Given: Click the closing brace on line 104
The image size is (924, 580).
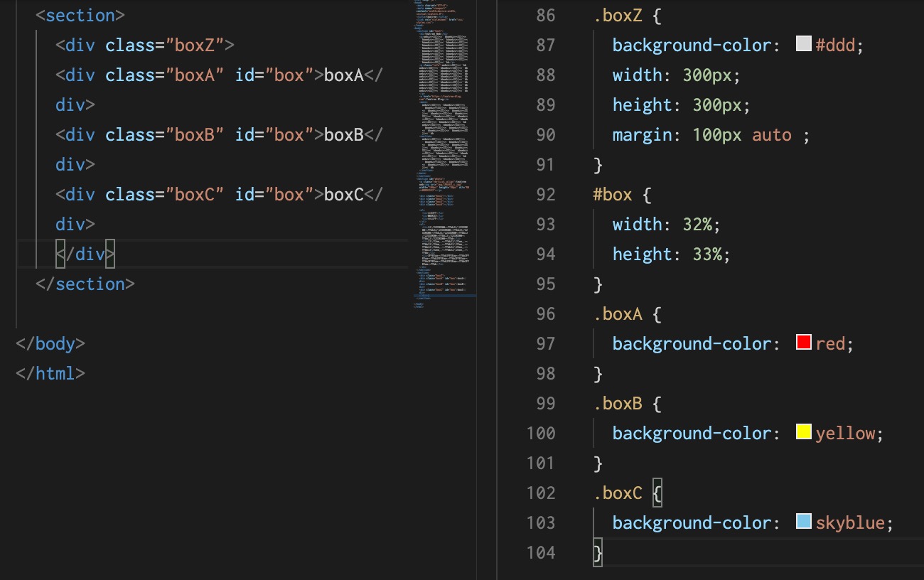Looking at the screenshot, I should [597, 552].
